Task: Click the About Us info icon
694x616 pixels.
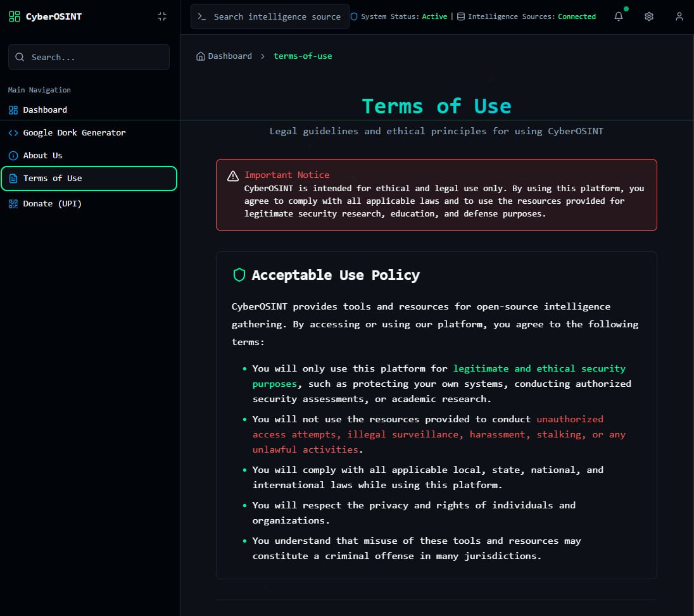Action: [x=13, y=155]
